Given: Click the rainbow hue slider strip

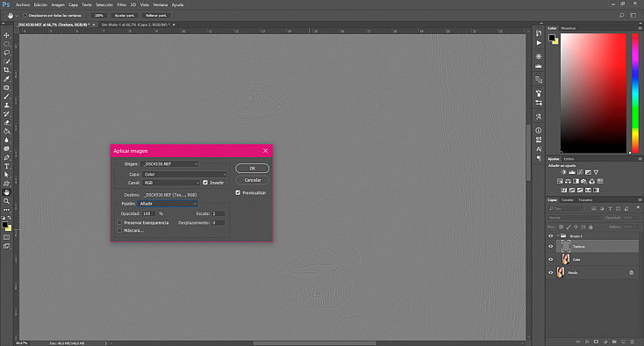Looking at the screenshot, I should click(x=635, y=93).
